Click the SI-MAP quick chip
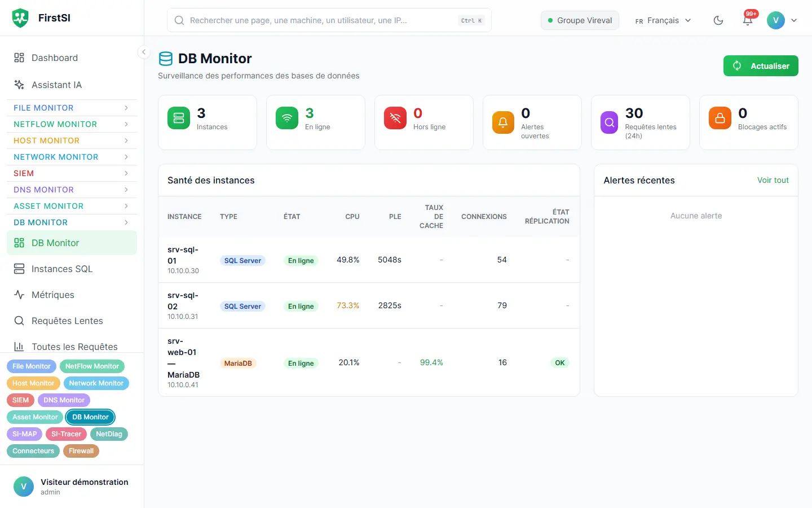The image size is (812, 508). point(24,434)
